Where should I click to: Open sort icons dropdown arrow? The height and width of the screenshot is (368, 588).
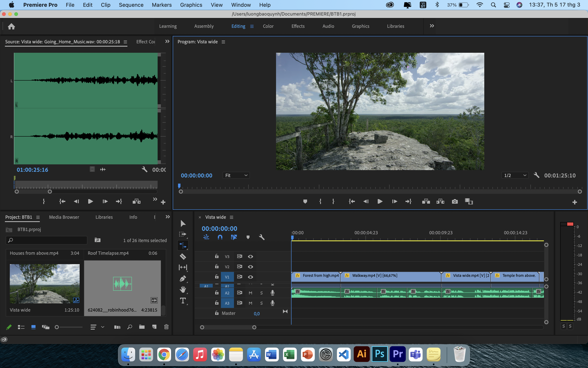click(x=102, y=327)
